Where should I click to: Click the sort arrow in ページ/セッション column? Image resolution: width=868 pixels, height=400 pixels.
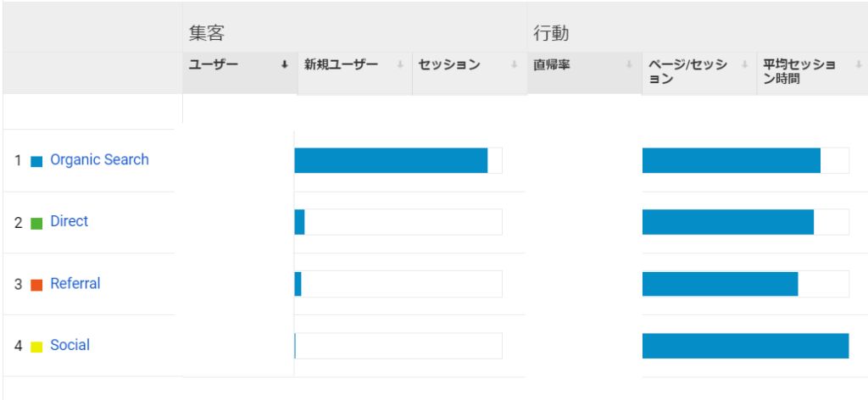pyautogui.click(x=744, y=64)
